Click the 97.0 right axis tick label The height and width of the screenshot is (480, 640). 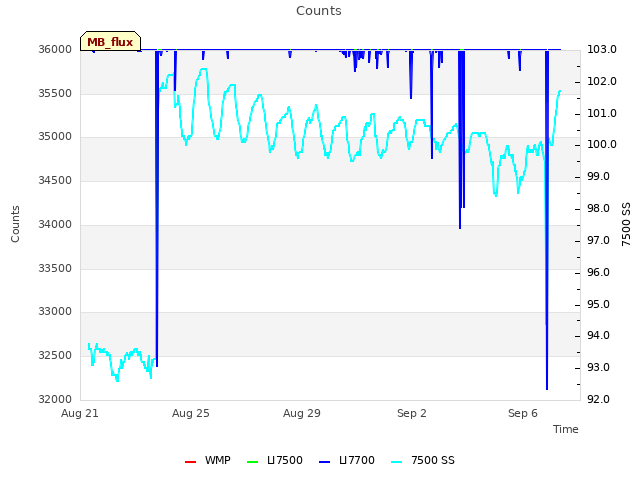(598, 240)
